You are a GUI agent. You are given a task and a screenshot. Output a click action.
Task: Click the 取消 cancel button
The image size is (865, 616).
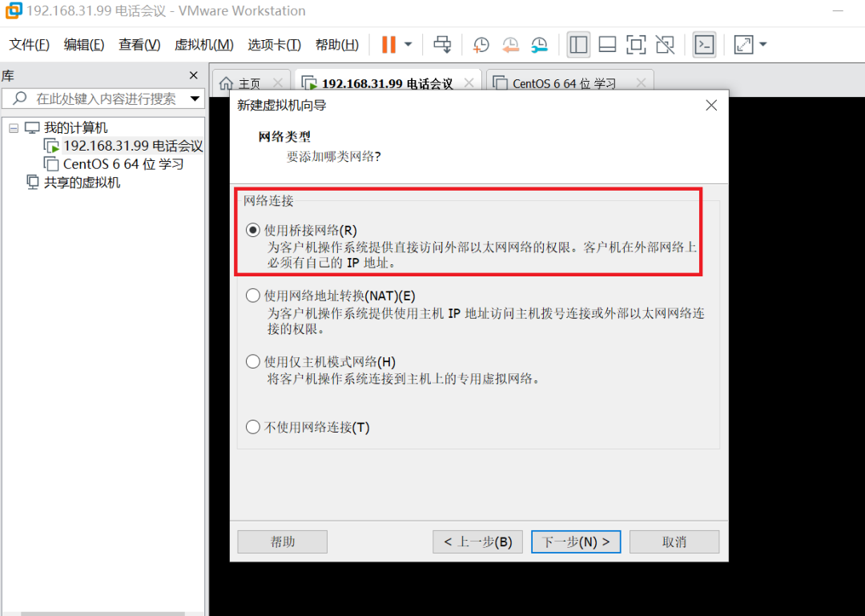(674, 542)
